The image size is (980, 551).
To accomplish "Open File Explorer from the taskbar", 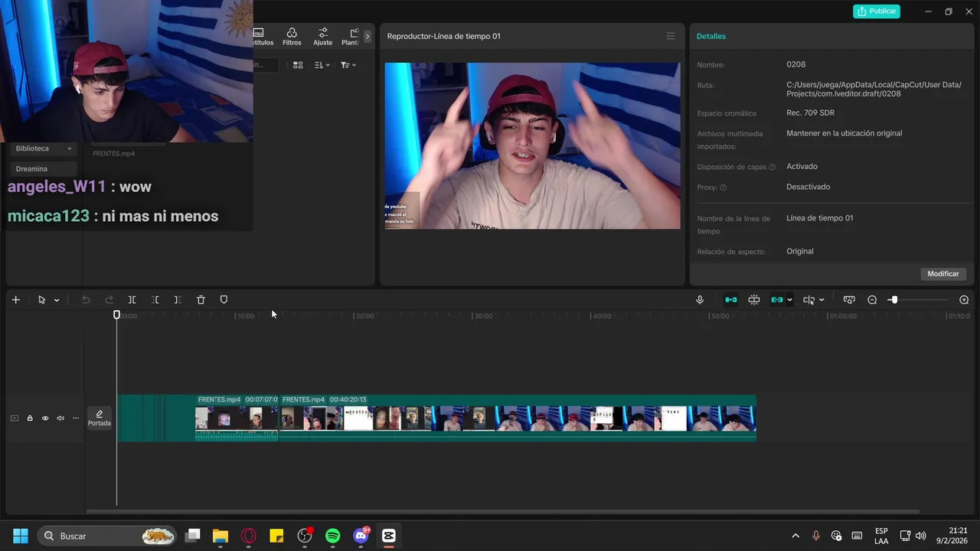I will (220, 536).
